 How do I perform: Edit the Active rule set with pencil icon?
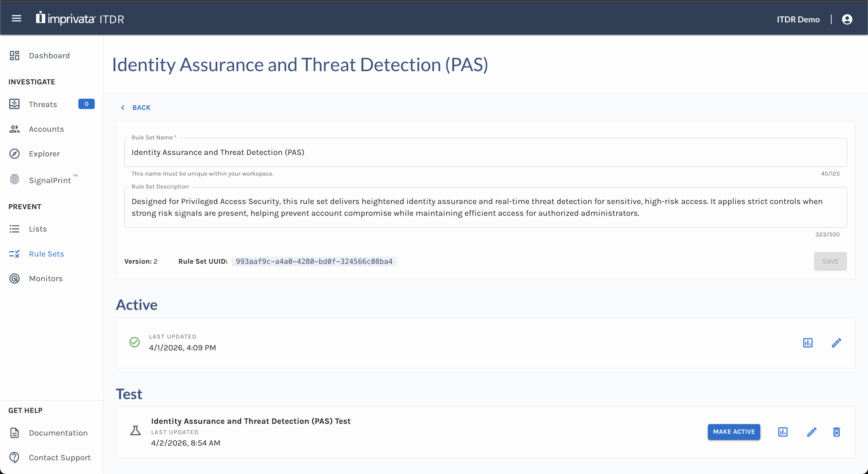coord(836,343)
